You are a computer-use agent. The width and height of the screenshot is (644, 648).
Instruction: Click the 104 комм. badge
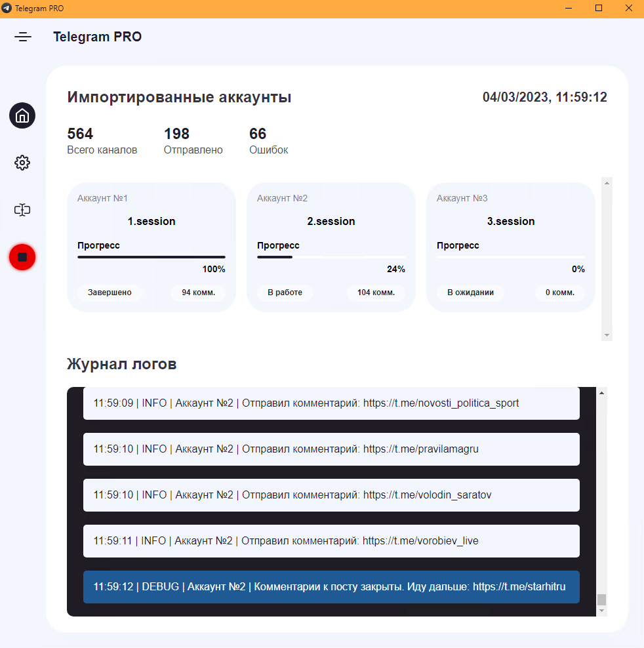click(376, 292)
